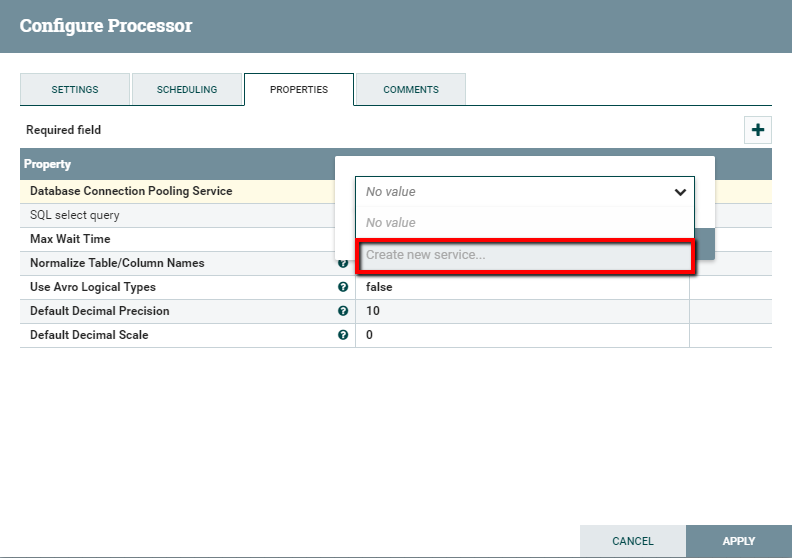Add a new property with plus icon
Viewport: 792px width, 558px height.
click(x=757, y=130)
